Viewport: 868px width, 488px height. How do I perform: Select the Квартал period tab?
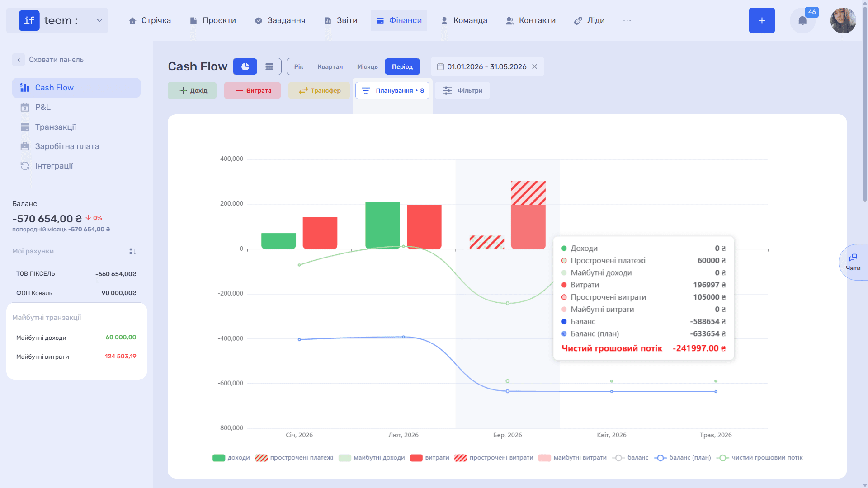tap(330, 66)
